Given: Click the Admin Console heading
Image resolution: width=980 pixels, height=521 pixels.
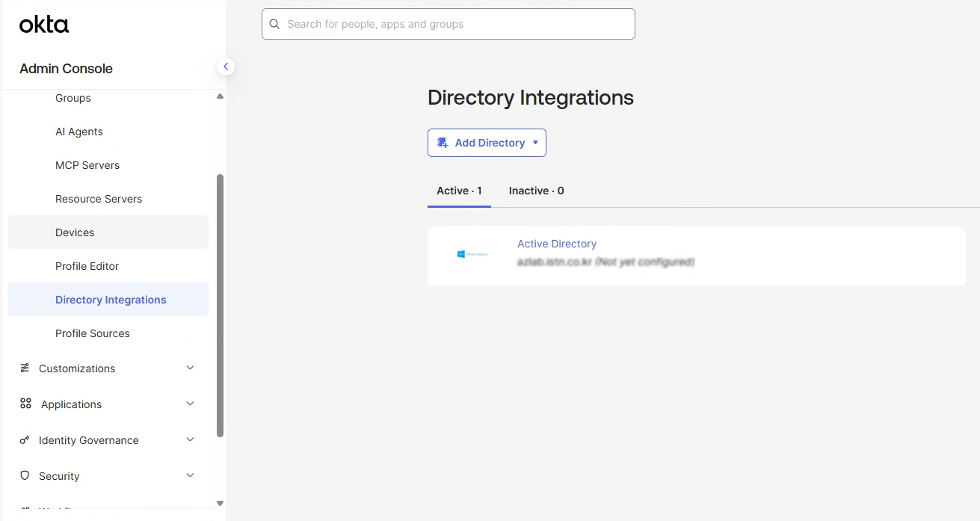Looking at the screenshot, I should [66, 69].
